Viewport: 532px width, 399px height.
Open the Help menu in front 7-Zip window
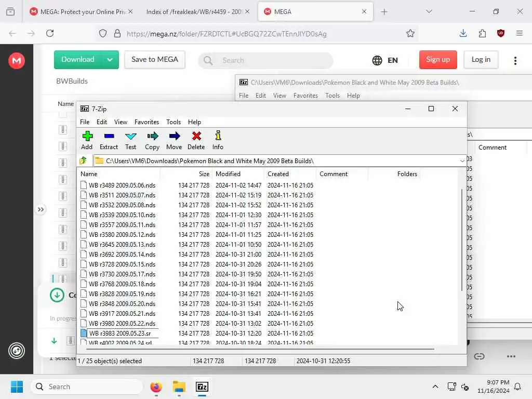click(194, 122)
